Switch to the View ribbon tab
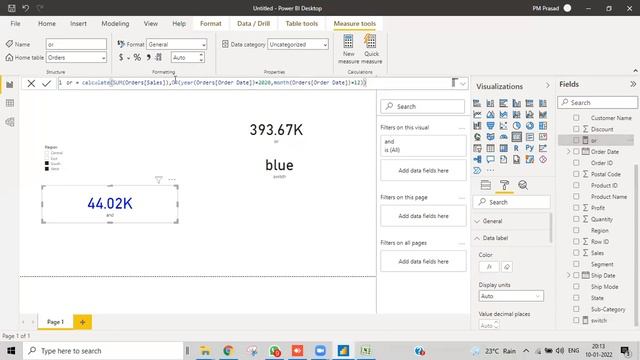The height and width of the screenshot is (360, 640). [x=151, y=24]
